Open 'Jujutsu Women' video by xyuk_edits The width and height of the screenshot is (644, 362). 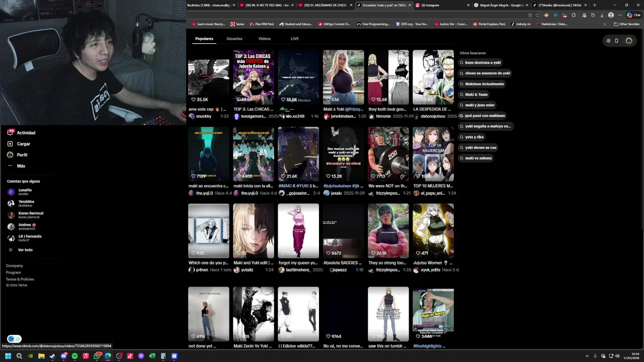433,231
